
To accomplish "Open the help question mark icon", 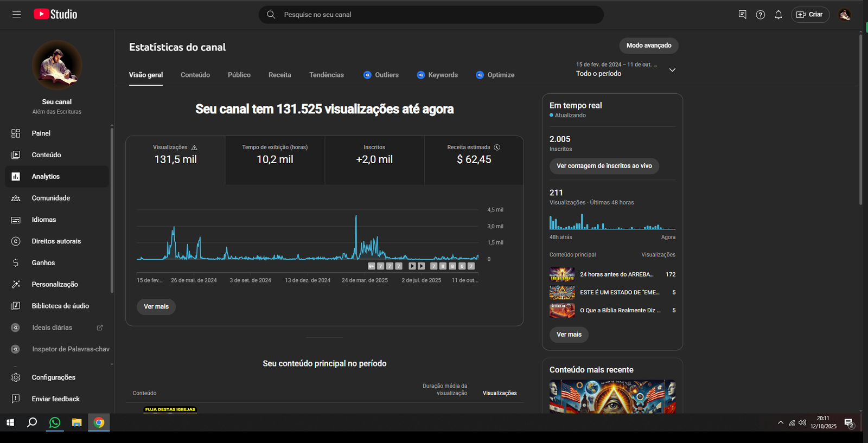I will [761, 15].
